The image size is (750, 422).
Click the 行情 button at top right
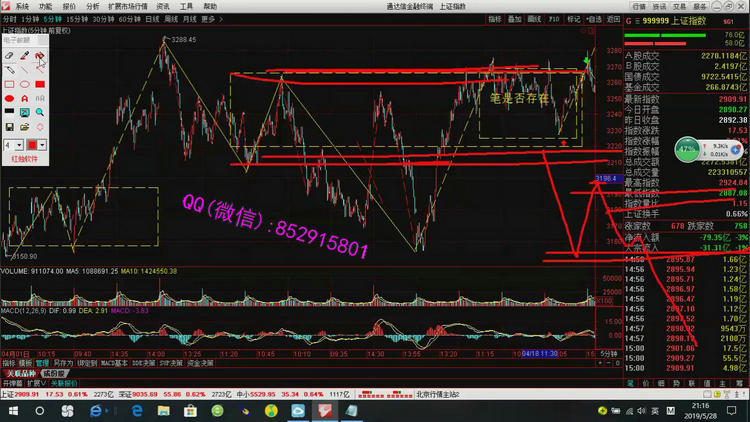coord(639,6)
